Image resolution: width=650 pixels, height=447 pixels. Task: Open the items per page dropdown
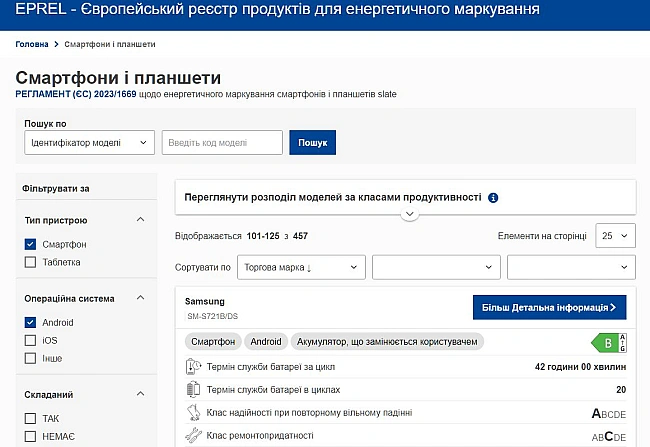coord(615,236)
